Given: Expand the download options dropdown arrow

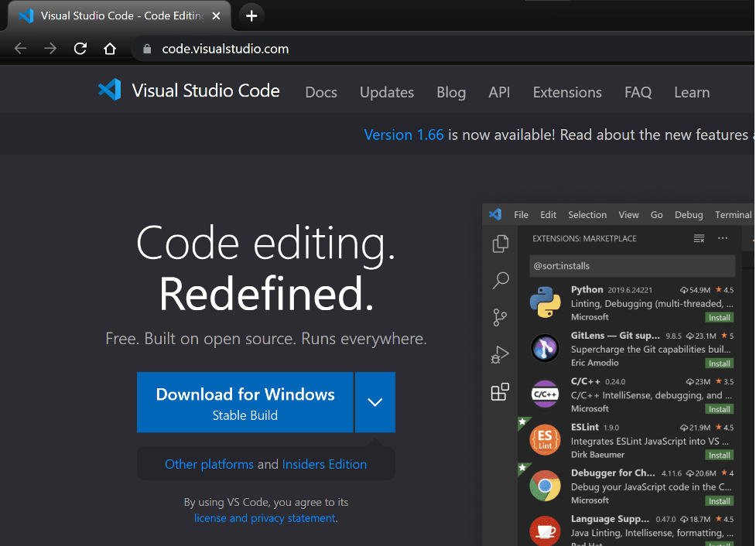Looking at the screenshot, I should pyautogui.click(x=375, y=402).
